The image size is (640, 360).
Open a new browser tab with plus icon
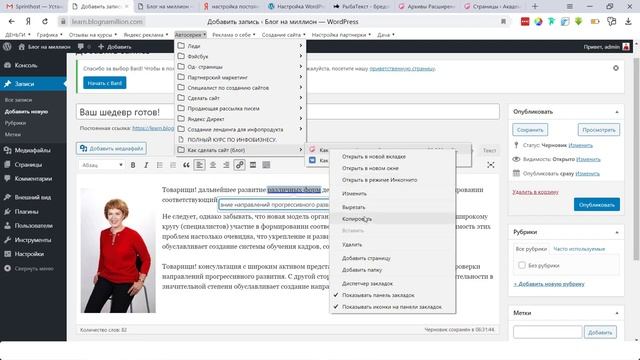pos(535,7)
